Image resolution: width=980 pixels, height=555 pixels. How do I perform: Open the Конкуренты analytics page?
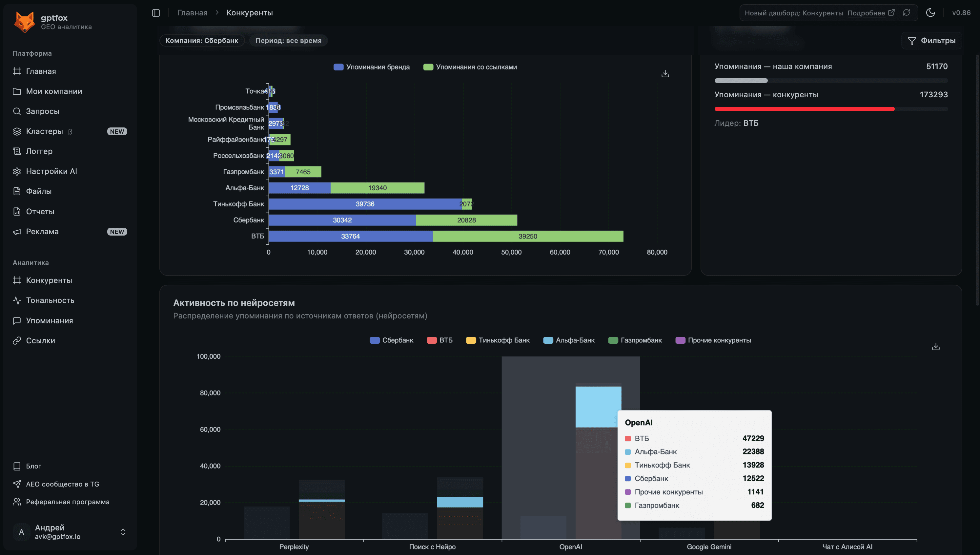click(49, 280)
